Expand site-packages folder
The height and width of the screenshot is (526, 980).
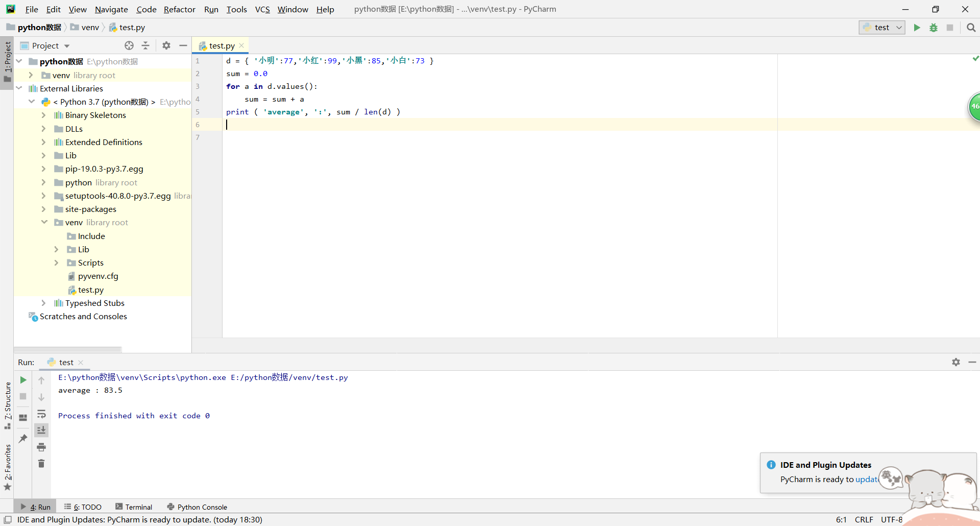point(44,209)
